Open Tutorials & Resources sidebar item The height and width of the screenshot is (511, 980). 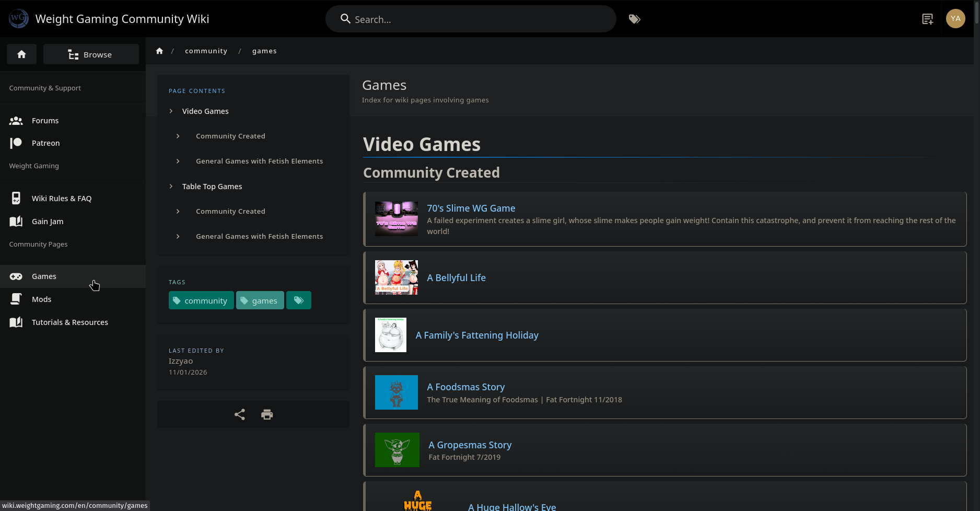(x=69, y=322)
